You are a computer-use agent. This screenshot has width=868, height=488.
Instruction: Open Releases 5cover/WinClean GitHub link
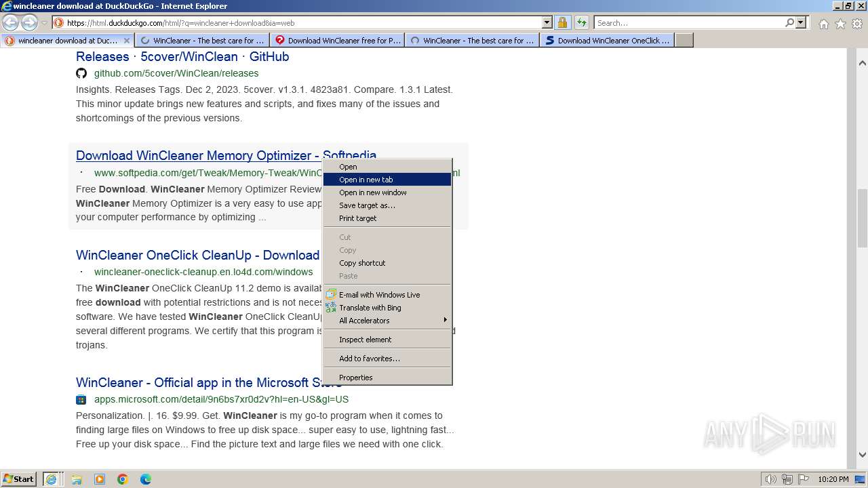(182, 57)
